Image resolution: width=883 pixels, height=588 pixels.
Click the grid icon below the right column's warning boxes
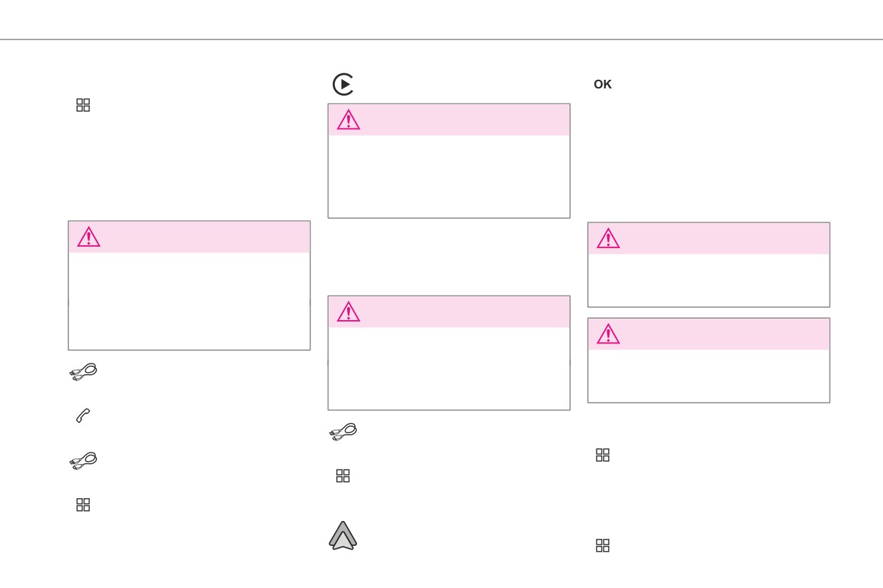click(603, 455)
